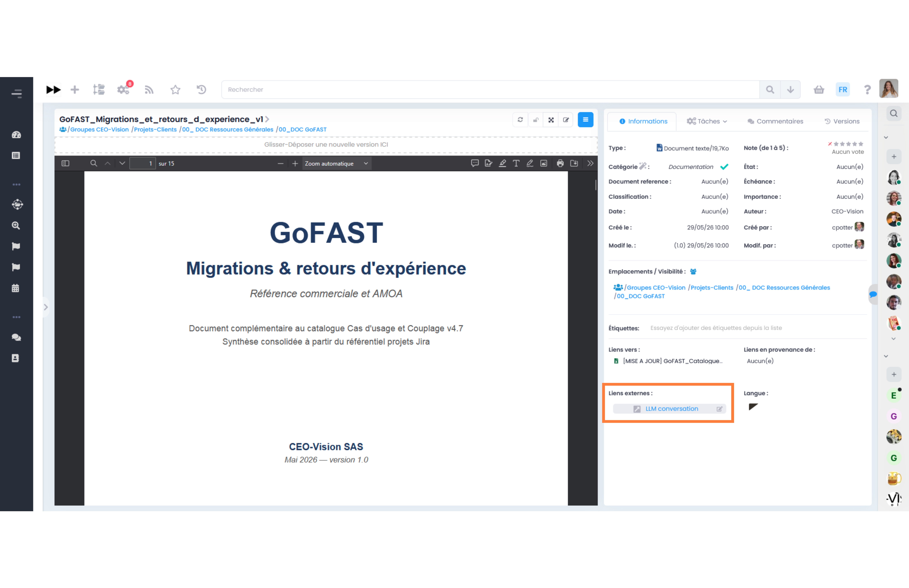Screen dimensions: 909x588
Task: Open the activity list icon in sidebar
Action: click(16, 155)
